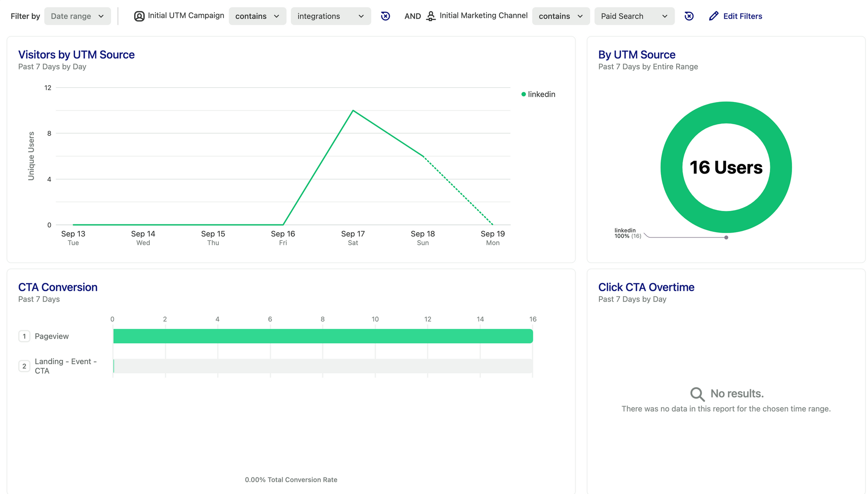Screen dimensions: 868x494
Task: Expand the integrations value dropdown
Action: (330, 16)
